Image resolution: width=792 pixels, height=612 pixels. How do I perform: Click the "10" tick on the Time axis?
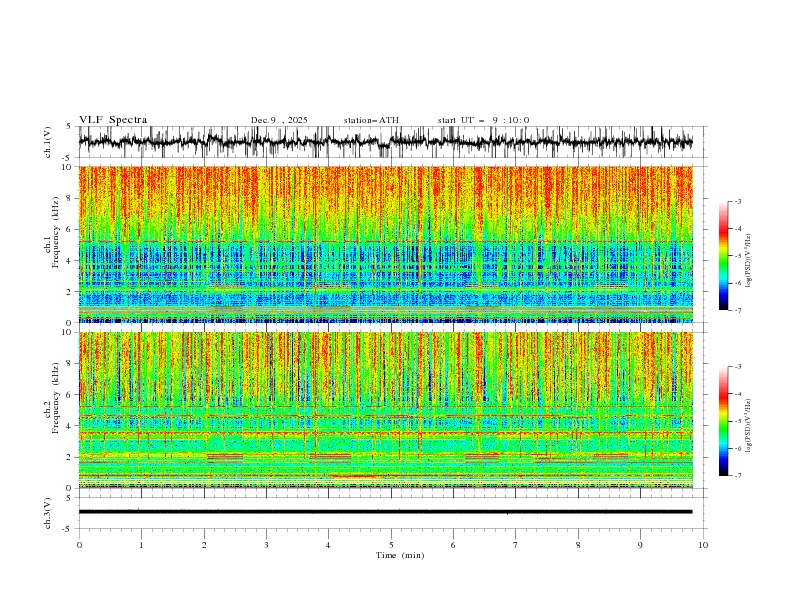(x=703, y=545)
